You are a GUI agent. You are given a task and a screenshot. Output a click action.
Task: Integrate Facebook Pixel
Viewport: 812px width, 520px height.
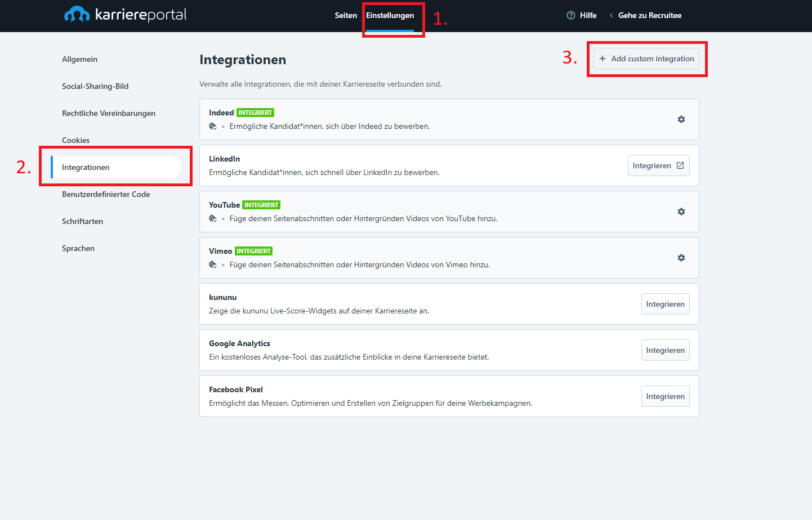(x=665, y=396)
